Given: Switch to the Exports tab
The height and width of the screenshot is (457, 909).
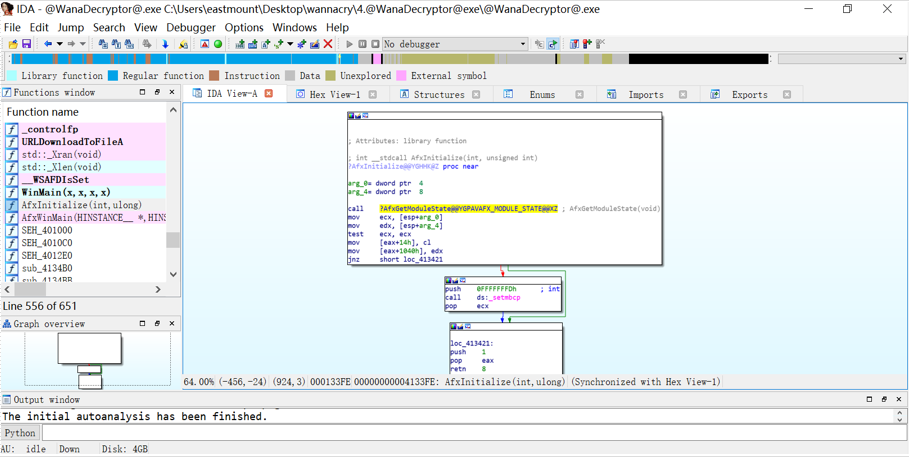Looking at the screenshot, I should (x=750, y=95).
